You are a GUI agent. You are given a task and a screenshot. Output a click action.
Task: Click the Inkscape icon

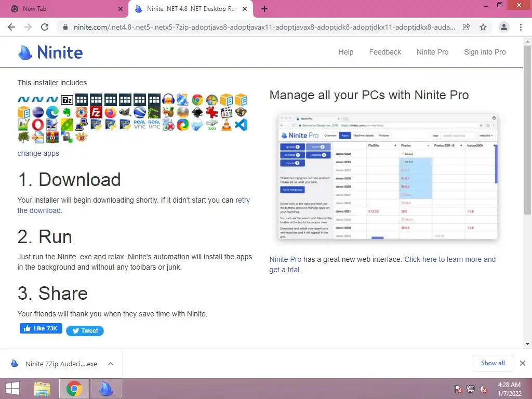point(197,112)
